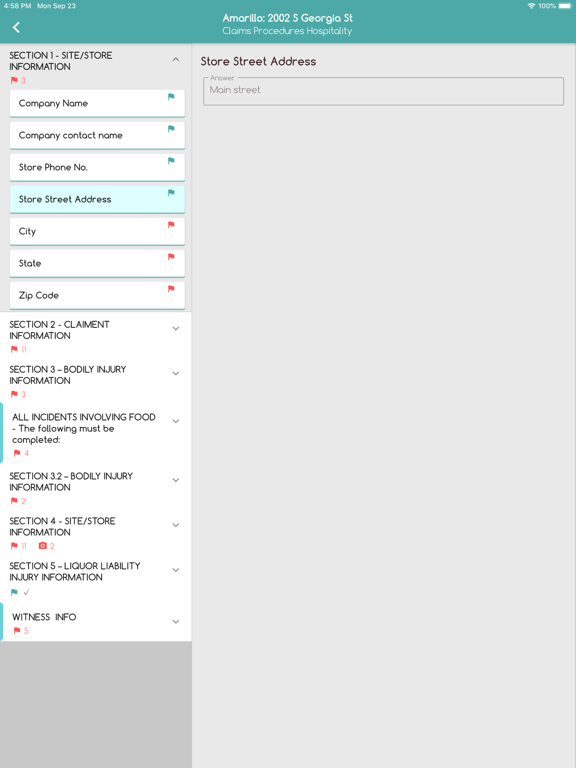Click the Wi-Fi status icon

click(x=531, y=6)
